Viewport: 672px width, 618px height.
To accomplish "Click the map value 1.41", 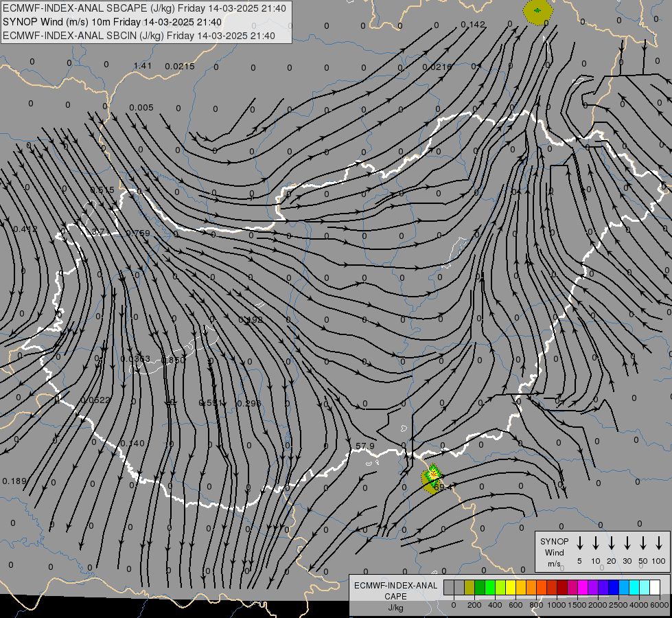I will pos(143,66).
